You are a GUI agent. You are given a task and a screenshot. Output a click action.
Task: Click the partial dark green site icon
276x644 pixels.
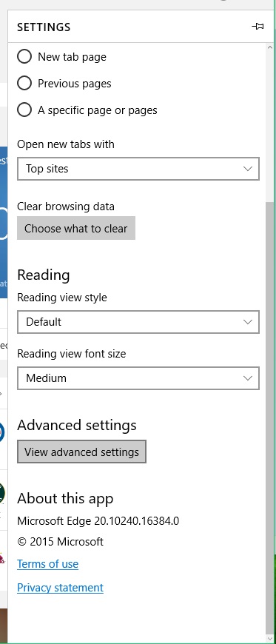point(2,493)
